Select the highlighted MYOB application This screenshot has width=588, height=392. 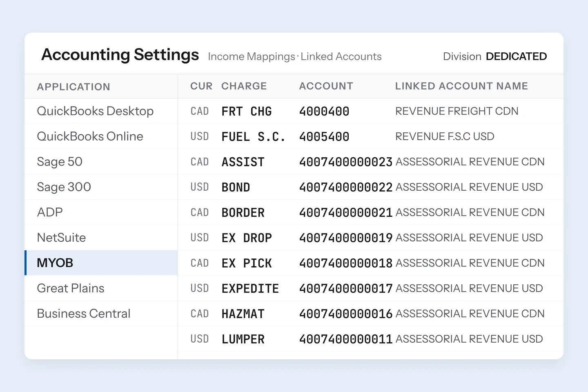coord(101,263)
